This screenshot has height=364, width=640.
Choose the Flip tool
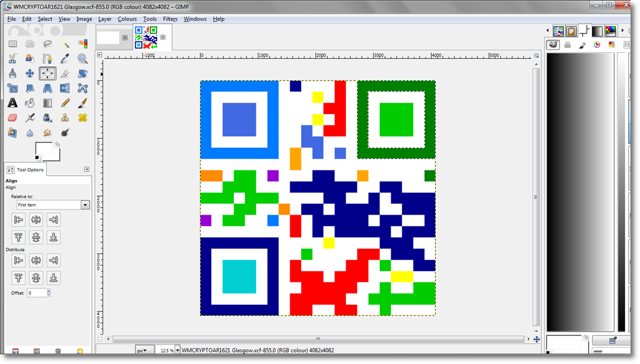coord(65,88)
